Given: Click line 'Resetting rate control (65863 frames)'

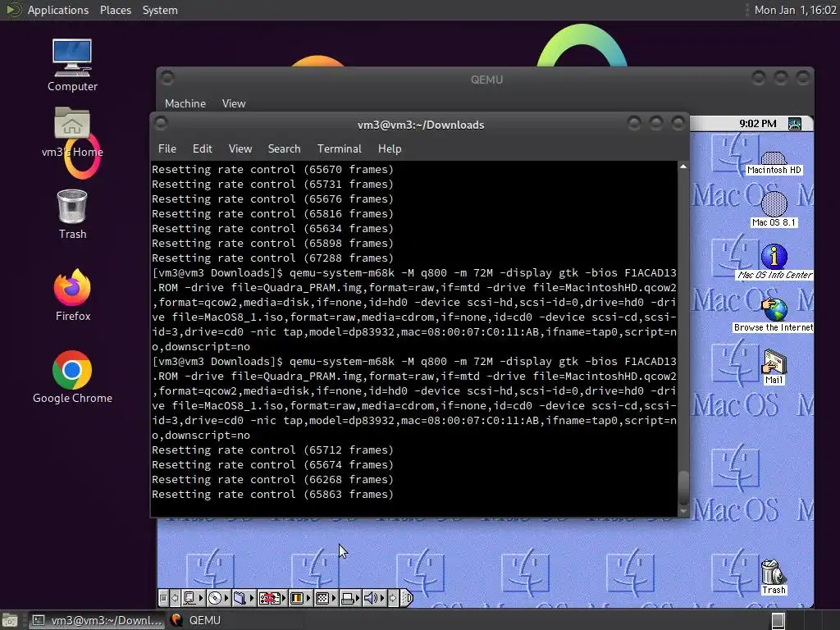Looking at the screenshot, I should point(272,494).
